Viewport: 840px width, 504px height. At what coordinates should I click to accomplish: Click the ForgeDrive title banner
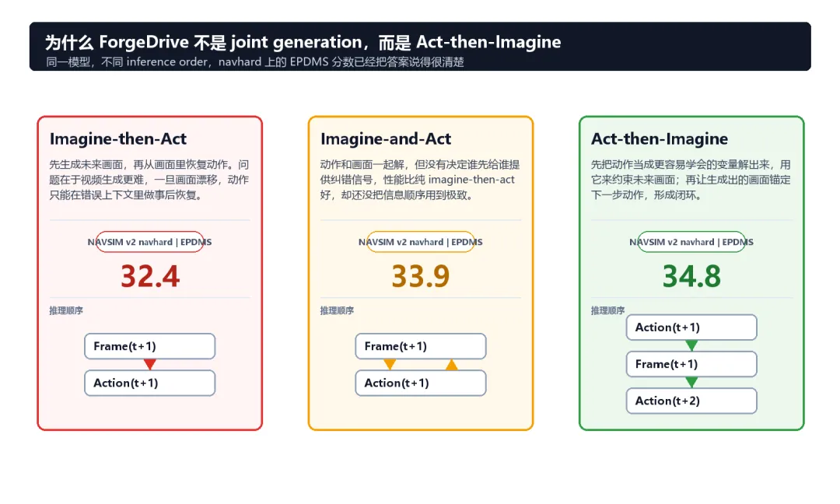420,47
